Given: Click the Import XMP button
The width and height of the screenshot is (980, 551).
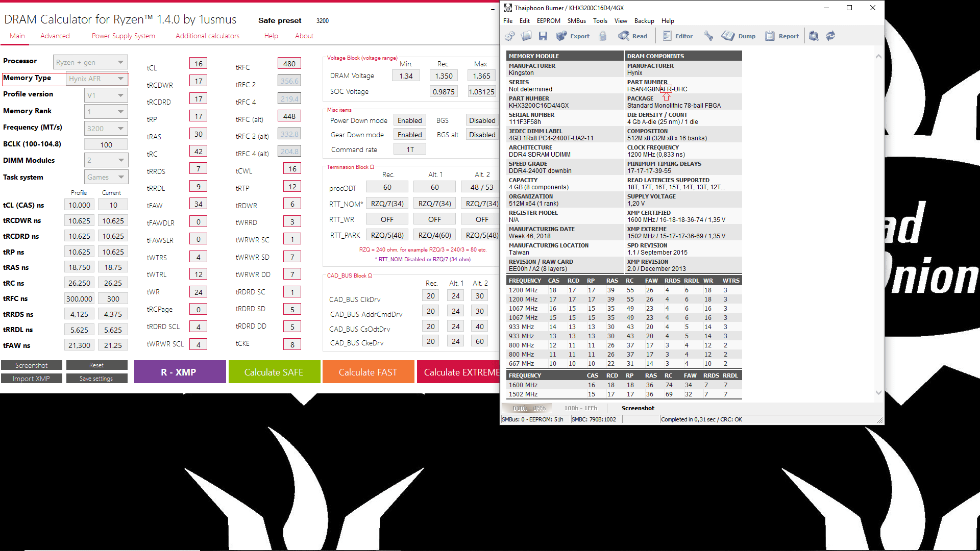Looking at the screenshot, I should tap(31, 379).
